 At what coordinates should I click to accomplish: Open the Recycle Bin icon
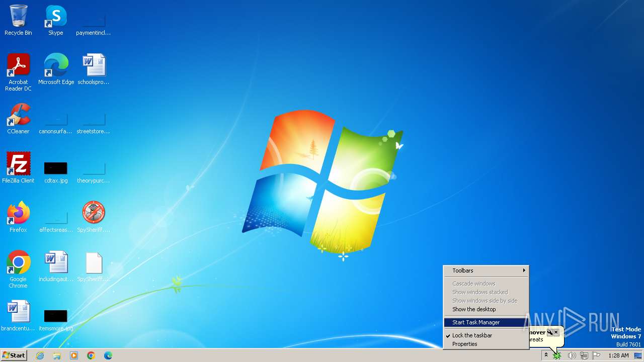point(18,20)
